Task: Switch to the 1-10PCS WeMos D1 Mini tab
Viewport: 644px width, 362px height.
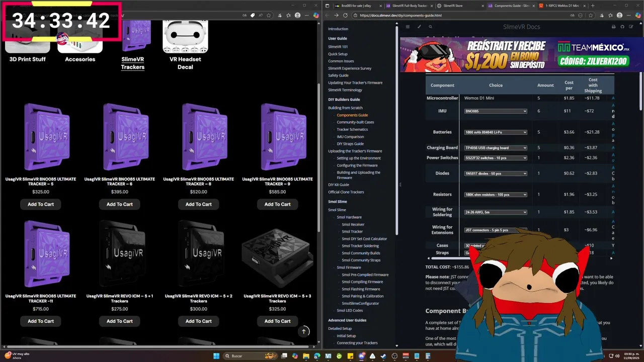Action: point(561,6)
